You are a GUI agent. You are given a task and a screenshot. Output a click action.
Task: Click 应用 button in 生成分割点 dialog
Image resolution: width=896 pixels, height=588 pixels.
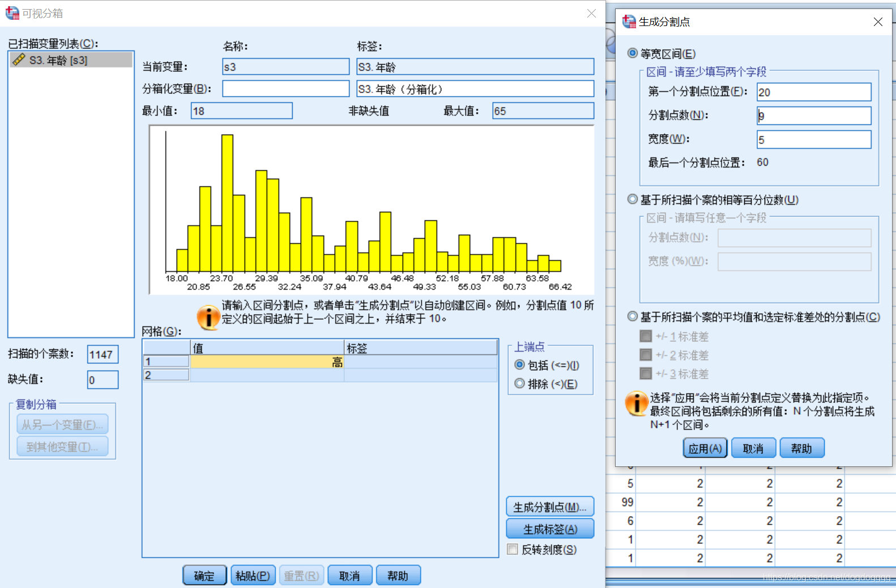(x=705, y=448)
